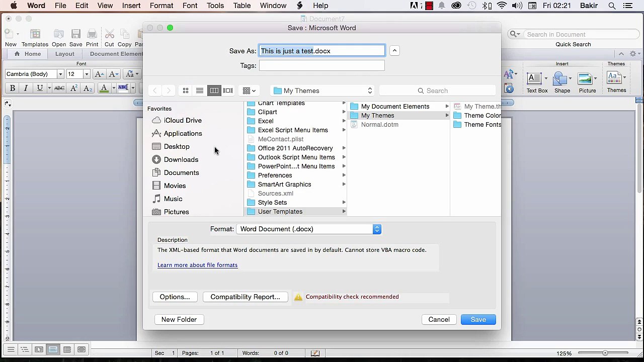
Task: Select the User Templates folder
Action: point(296,212)
